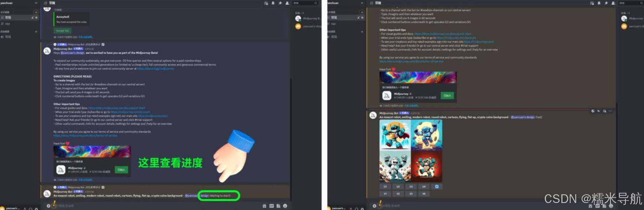Open emoji picker in left message bar
Image resolution: width=644 pixels, height=210 pixels.
coord(285,206)
